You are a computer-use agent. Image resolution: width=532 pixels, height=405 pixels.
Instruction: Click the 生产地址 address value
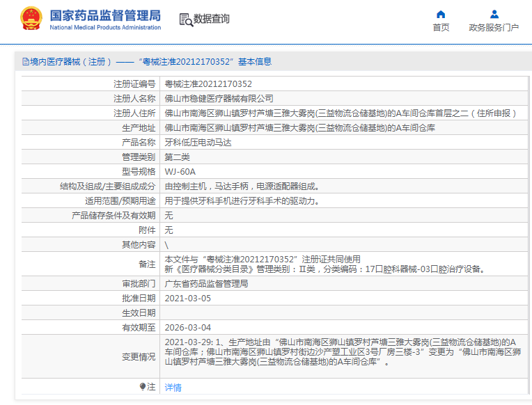[x=299, y=128]
